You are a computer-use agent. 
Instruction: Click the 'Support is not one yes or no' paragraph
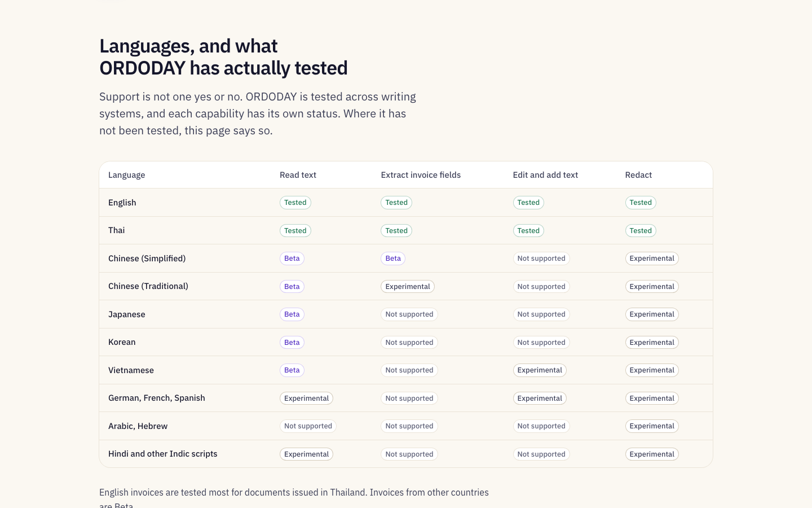click(x=258, y=113)
